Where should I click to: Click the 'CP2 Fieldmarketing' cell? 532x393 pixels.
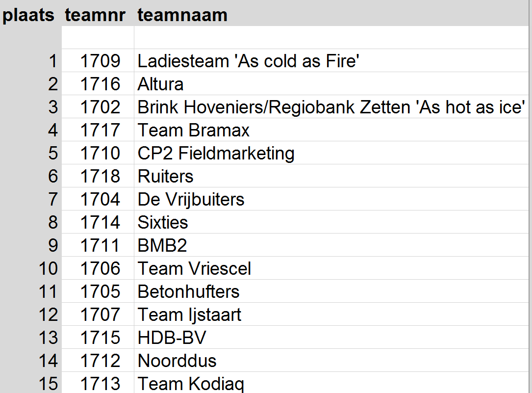point(216,153)
